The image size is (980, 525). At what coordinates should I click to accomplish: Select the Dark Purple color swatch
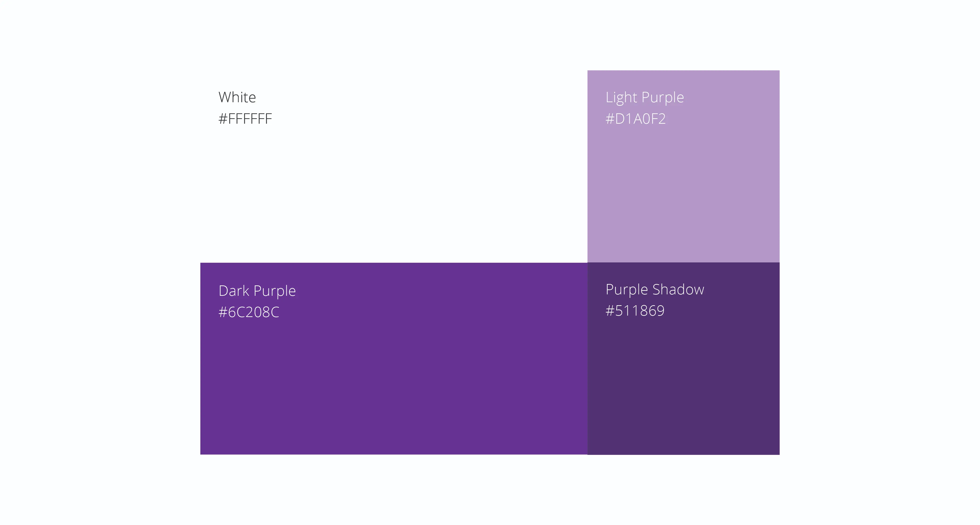tap(394, 359)
